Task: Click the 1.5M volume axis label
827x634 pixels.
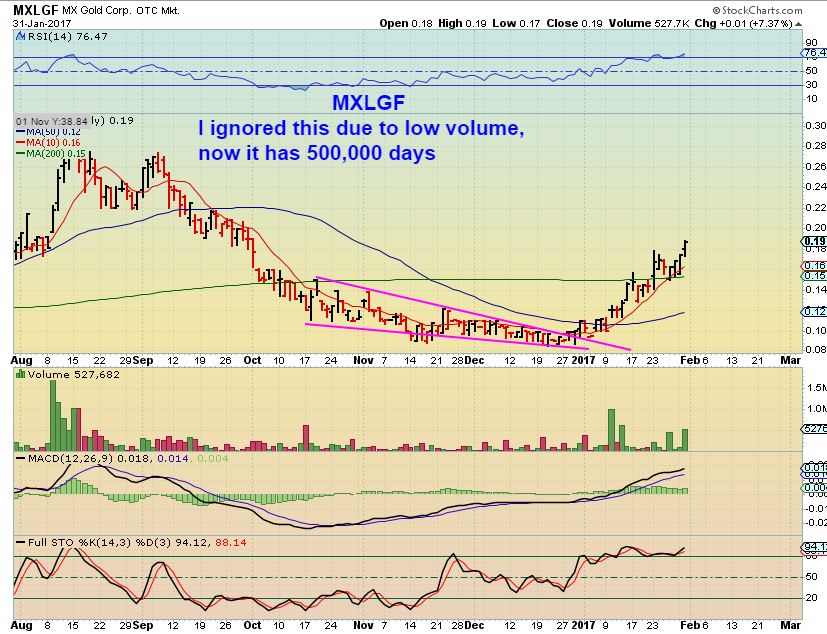Action: tap(816, 388)
